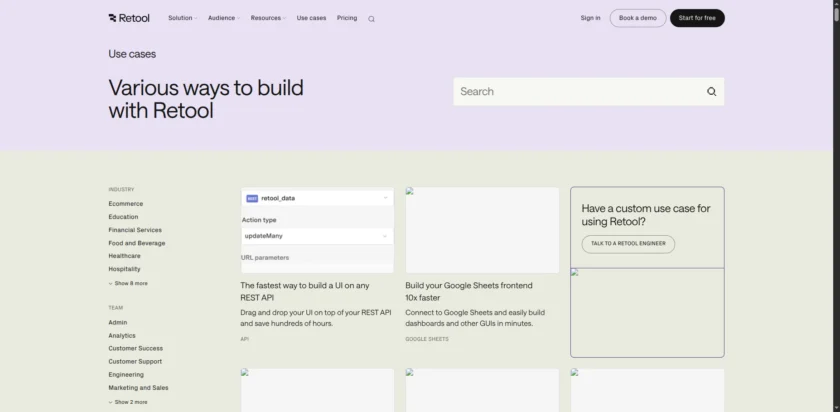840x412 pixels.
Task: Go to Use cases in navigation bar
Action: point(311,18)
